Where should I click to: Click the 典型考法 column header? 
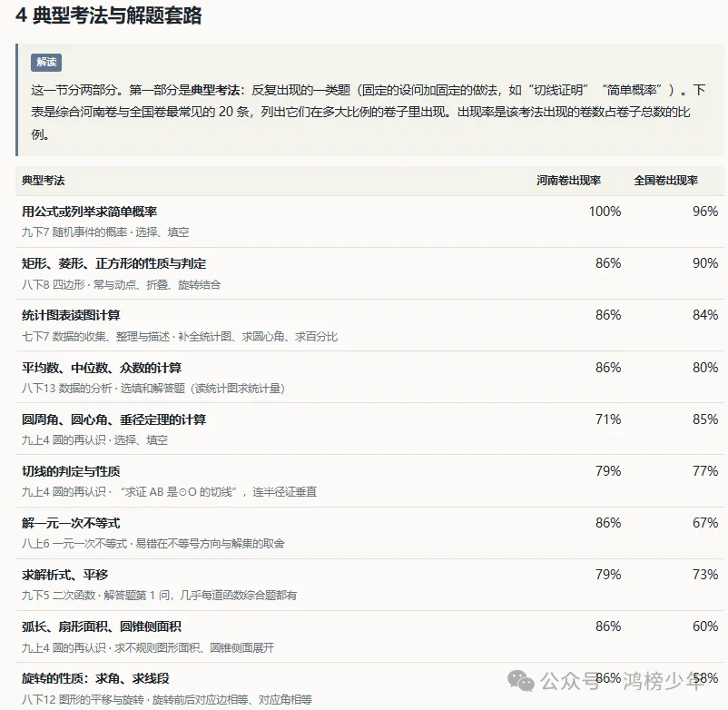(x=44, y=180)
